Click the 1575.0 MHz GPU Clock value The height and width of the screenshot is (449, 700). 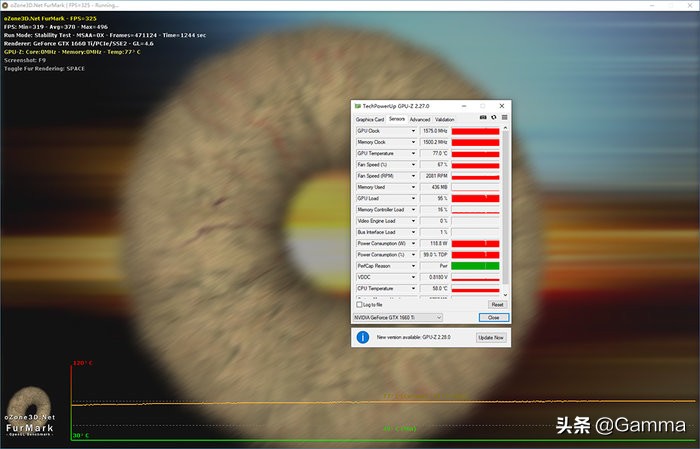tap(434, 131)
